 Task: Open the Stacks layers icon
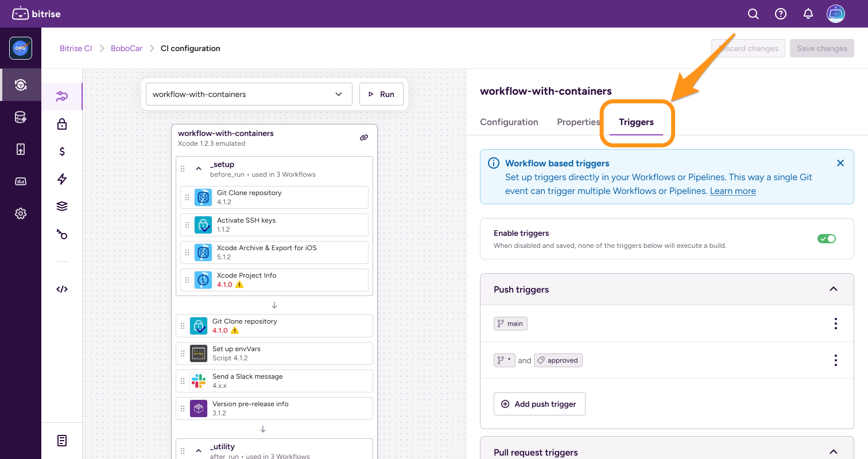click(62, 207)
